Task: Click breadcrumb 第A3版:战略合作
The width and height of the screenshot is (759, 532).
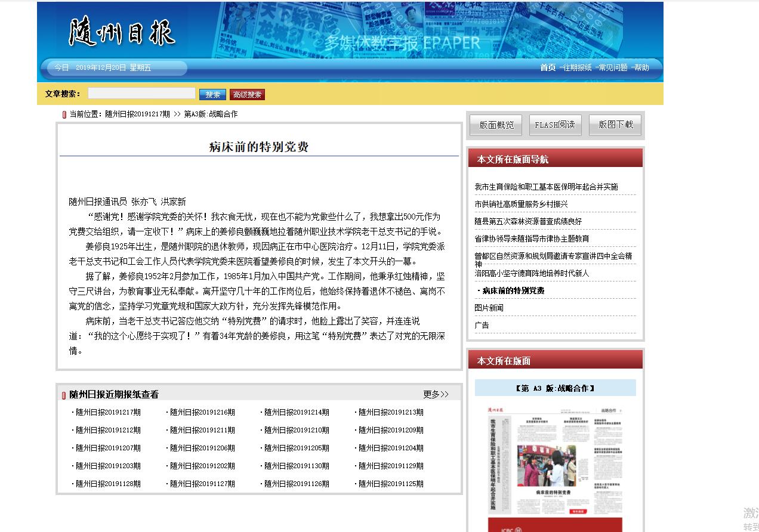Action: pyautogui.click(x=211, y=114)
